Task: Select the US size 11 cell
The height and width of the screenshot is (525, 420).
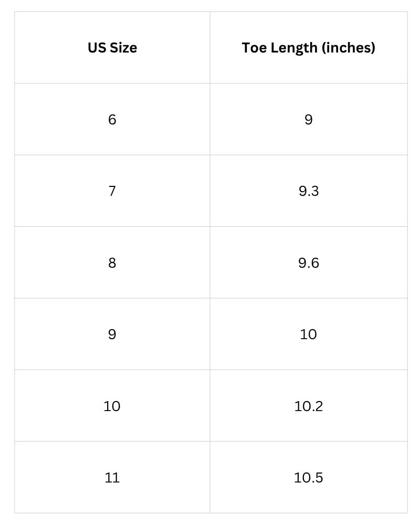Action: point(112,477)
